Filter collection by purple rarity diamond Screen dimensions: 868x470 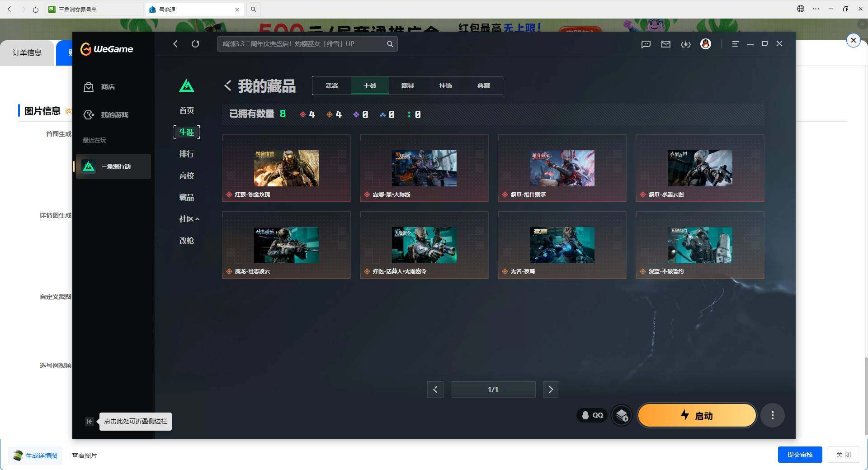click(356, 115)
